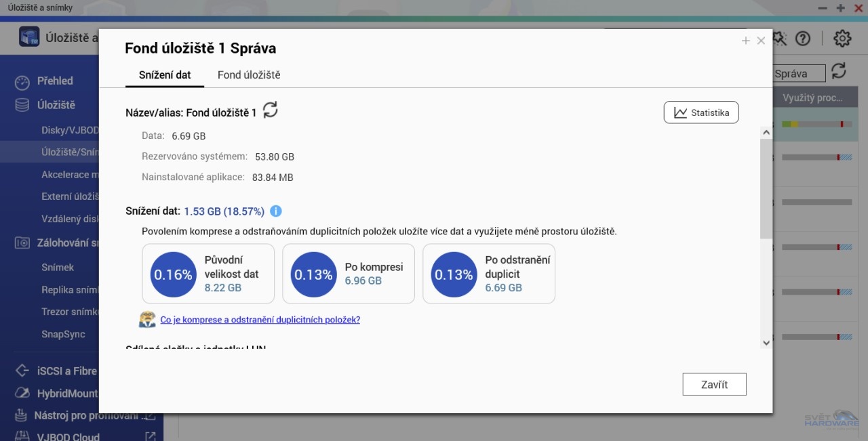
Task: Click the refresh icon beside Správa
Action: point(839,70)
